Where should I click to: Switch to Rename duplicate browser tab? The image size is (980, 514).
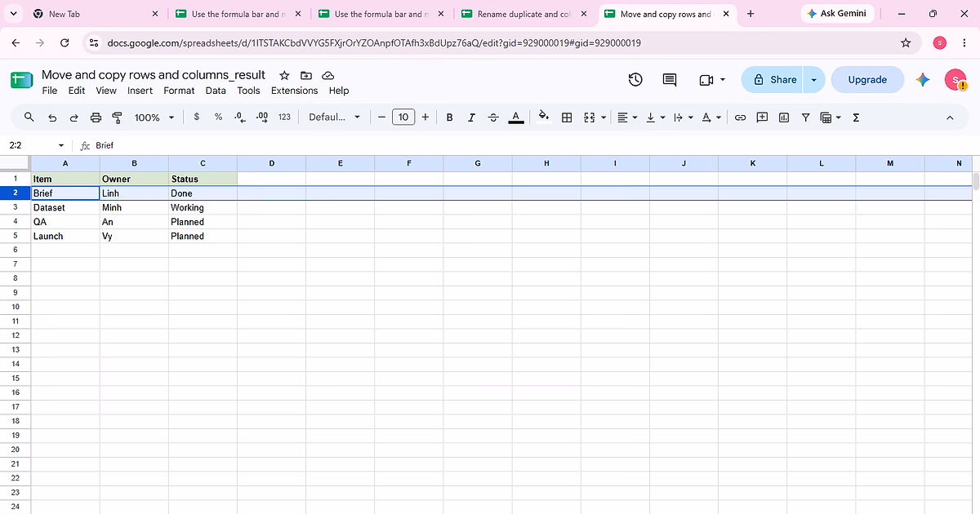[x=524, y=14]
